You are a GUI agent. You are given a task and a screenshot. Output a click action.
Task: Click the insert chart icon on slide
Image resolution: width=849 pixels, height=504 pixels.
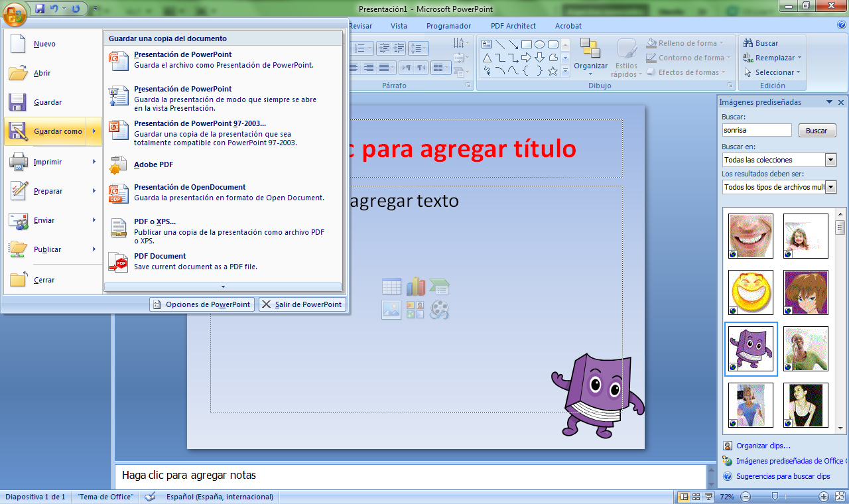tap(415, 287)
